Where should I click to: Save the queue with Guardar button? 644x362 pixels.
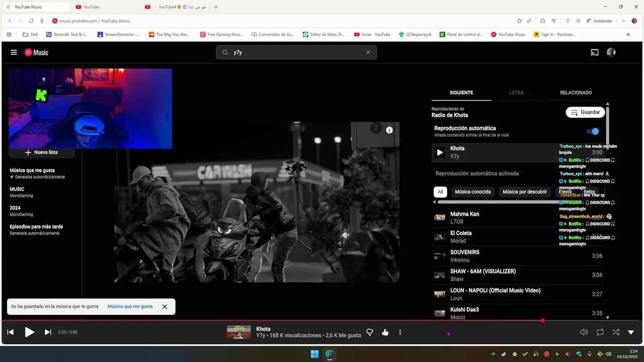click(585, 112)
